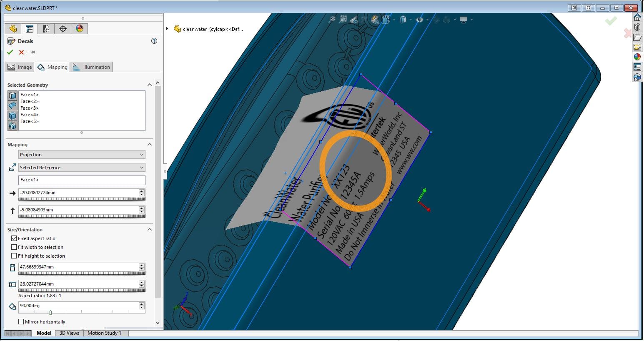The width and height of the screenshot is (644, 341).
Task: Open the Projection mapping dropdown
Action: (x=142, y=154)
